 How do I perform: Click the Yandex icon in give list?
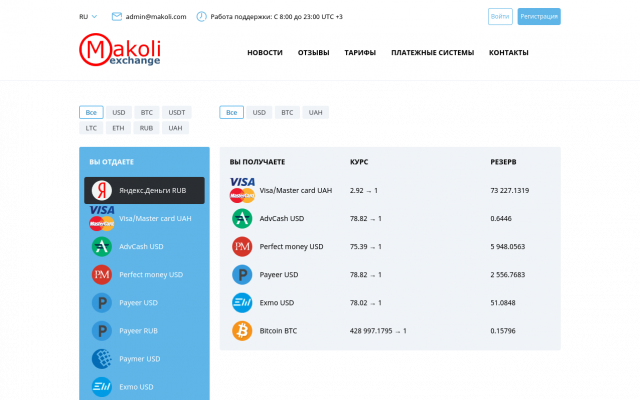coord(102,191)
